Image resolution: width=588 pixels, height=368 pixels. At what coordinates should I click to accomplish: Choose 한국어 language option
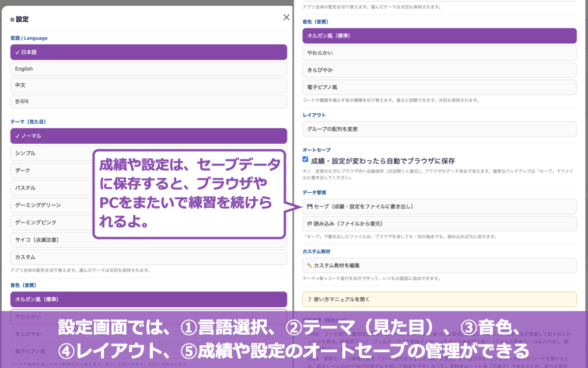(149, 102)
